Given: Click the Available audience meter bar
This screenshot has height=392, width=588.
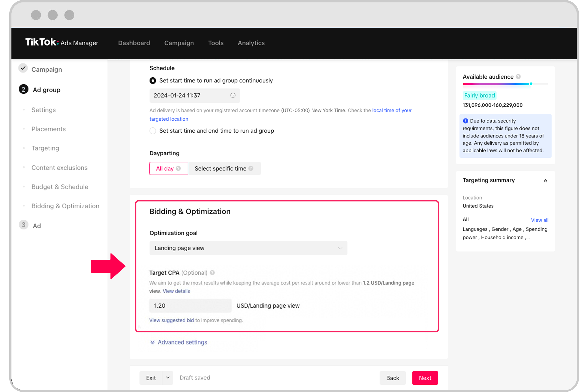Looking at the screenshot, I should (505, 84).
